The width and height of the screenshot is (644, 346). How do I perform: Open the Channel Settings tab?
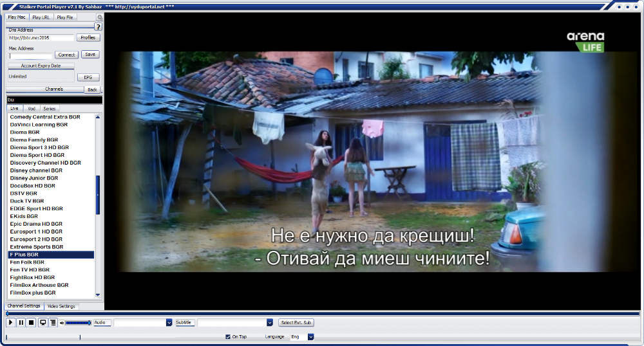point(24,306)
